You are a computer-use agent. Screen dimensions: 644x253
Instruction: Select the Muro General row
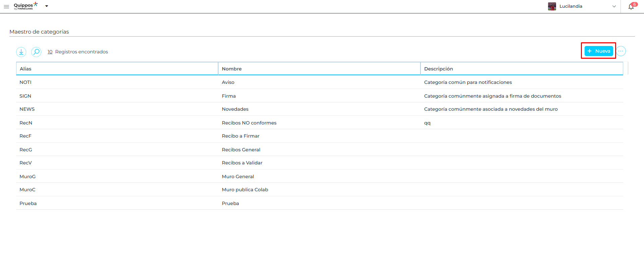tap(238, 176)
